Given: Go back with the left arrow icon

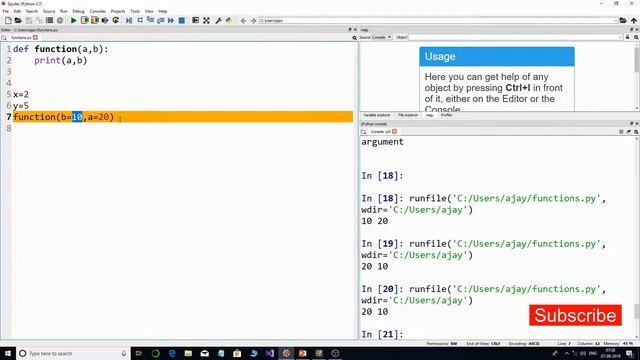Looking at the screenshot, I should coord(243,20).
